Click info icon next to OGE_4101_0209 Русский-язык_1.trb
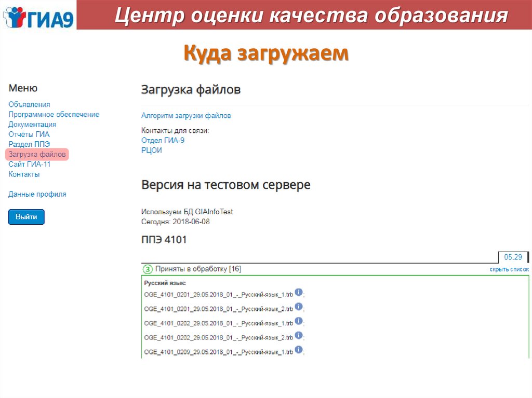Screen dimensions: 532x398 pyautogui.click(x=299, y=350)
